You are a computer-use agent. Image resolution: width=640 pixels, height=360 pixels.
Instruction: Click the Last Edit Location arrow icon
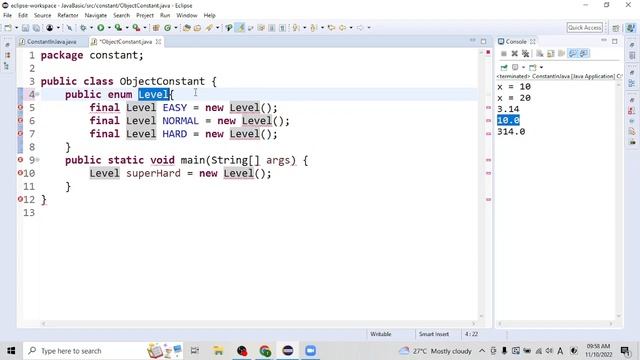tap(331, 28)
